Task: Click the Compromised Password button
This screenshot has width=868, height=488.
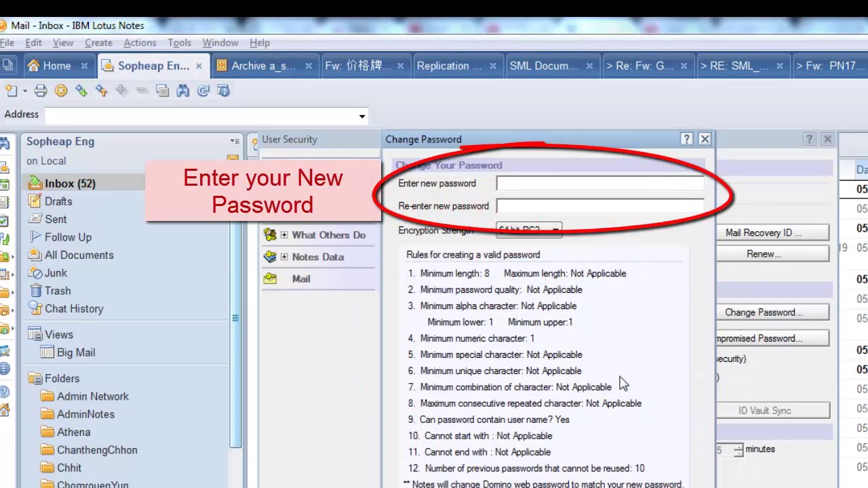Action: coord(772,338)
